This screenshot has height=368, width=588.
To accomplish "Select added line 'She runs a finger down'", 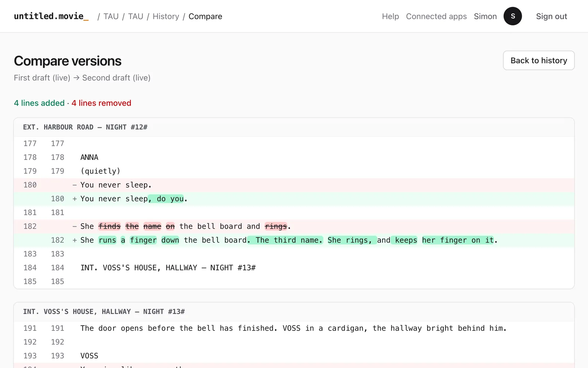I will click(294, 240).
